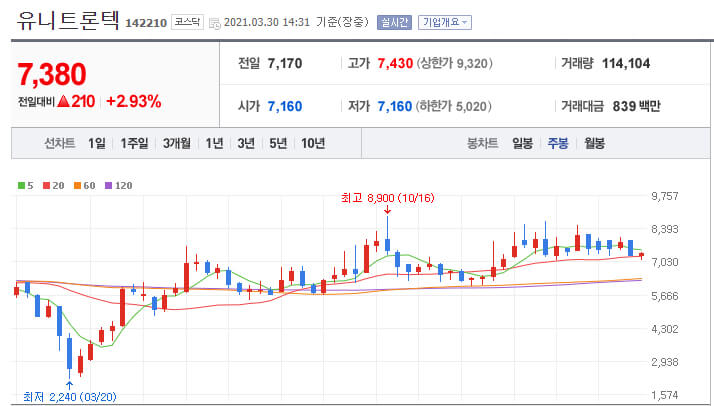
Task: Click the 시가 value 7,160
Action: tap(285, 107)
